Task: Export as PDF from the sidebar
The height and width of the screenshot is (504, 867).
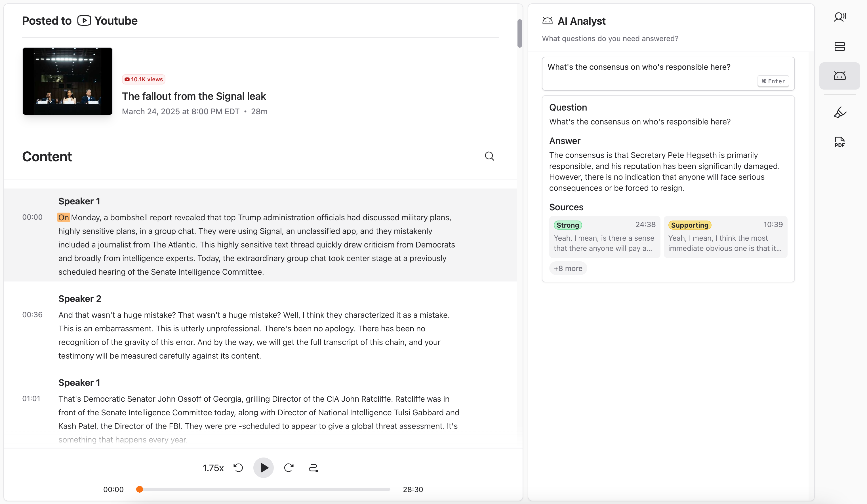Action: click(839, 142)
